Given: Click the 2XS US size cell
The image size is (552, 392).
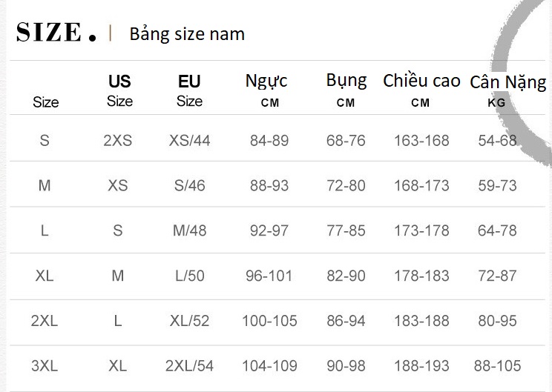Looking at the screenshot, I should point(118,140).
